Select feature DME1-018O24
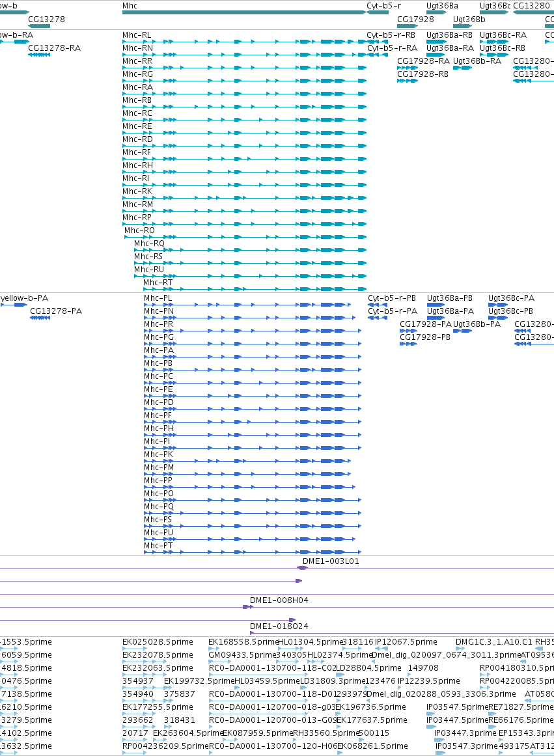This screenshot has height=756, width=554. (x=279, y=627)
